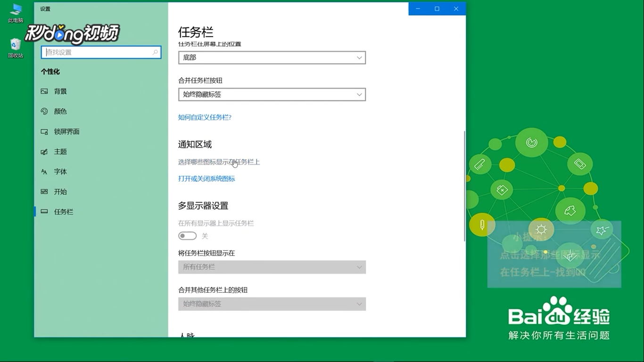644x362 pixels.
Task: Click the 背景 background image icon
Action: pyautogui.click(x=43, y=91)
